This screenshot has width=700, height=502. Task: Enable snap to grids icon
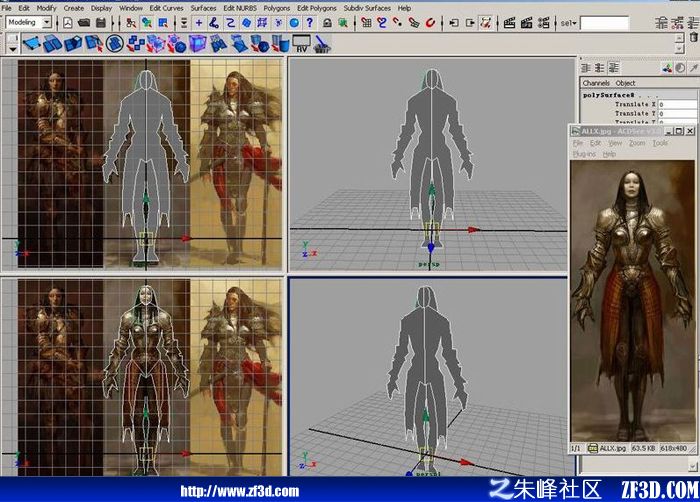pyautogui.click(x=366, y=23)
